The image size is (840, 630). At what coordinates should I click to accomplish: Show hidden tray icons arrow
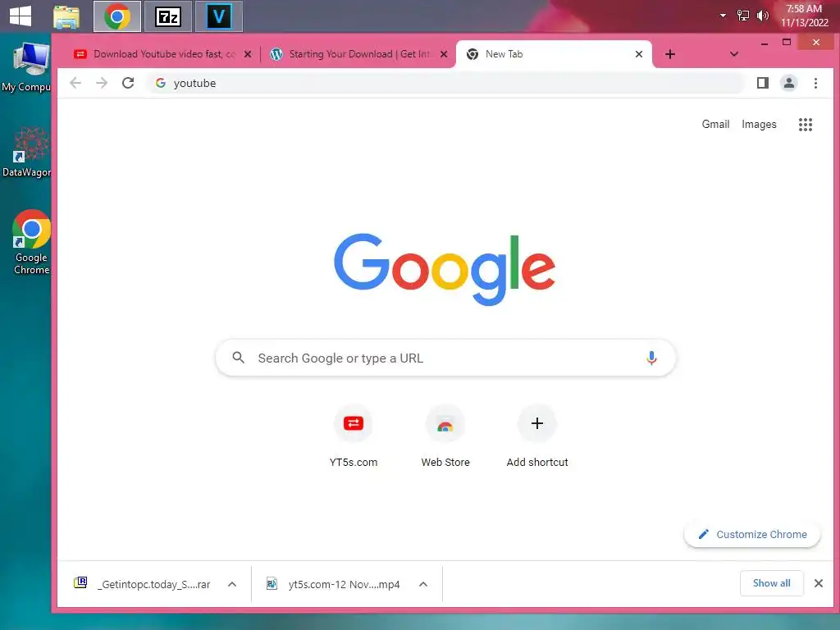pos(723,16)
